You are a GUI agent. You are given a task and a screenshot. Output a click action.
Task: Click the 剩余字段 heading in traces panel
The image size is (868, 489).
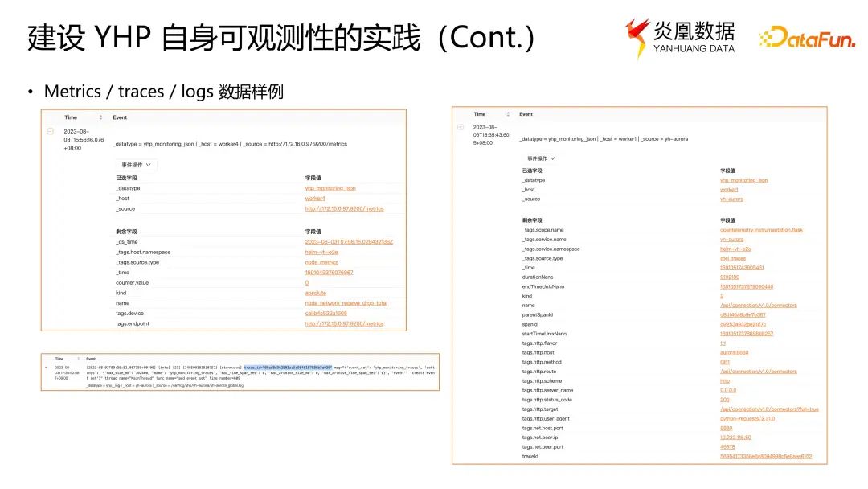tap(532, 220)
